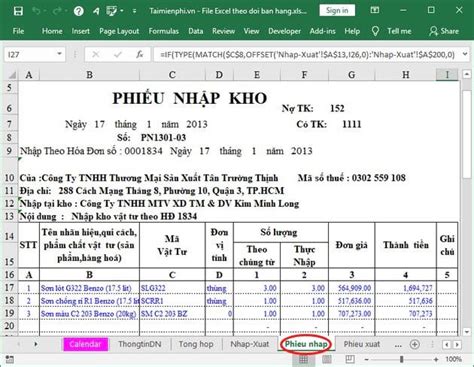
Task: Click vertical scrollbar down arrow
Action: coord(467,332)
